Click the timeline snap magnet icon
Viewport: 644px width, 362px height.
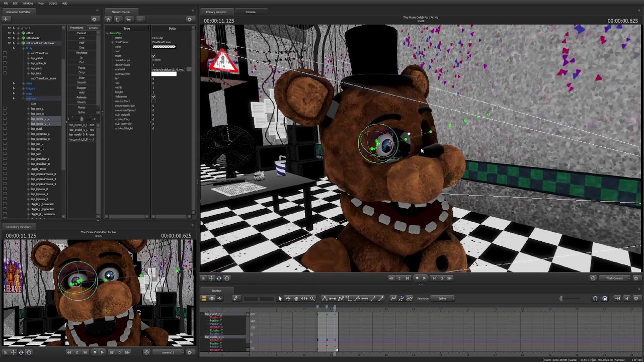595,299
